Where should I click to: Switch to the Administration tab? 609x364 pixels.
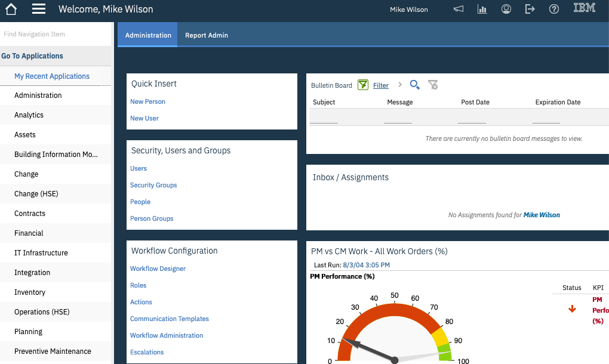point(148,35)
